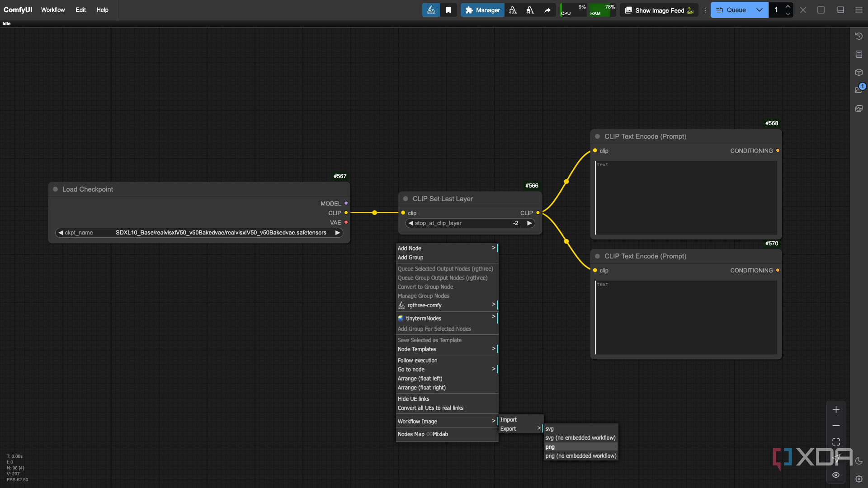Zoom in the canvas with plus button
This screenshot has width=868, height=488.
[836, 409]
